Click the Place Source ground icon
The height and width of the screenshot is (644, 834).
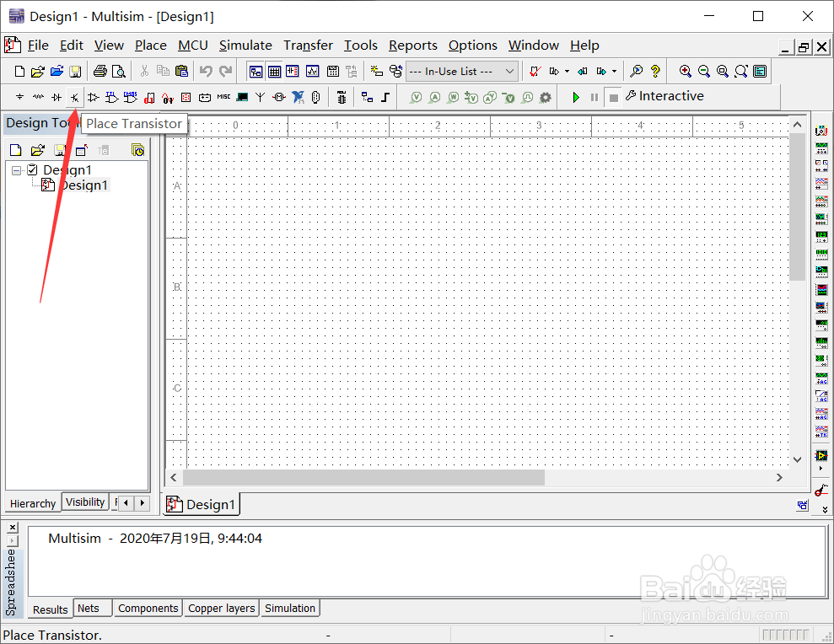pyautogui.click(x=19, y=97)
